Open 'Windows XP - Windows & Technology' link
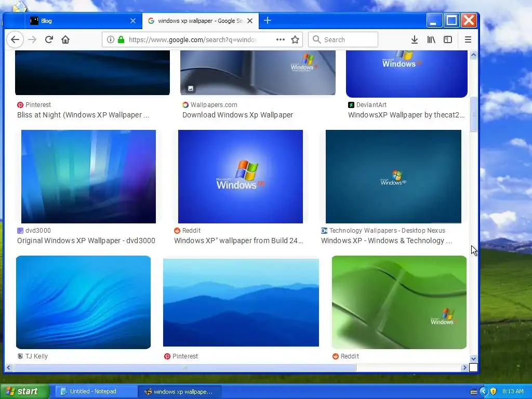This screenshot has width=532, height=399. pyautogui.click(x=387, y=241)
